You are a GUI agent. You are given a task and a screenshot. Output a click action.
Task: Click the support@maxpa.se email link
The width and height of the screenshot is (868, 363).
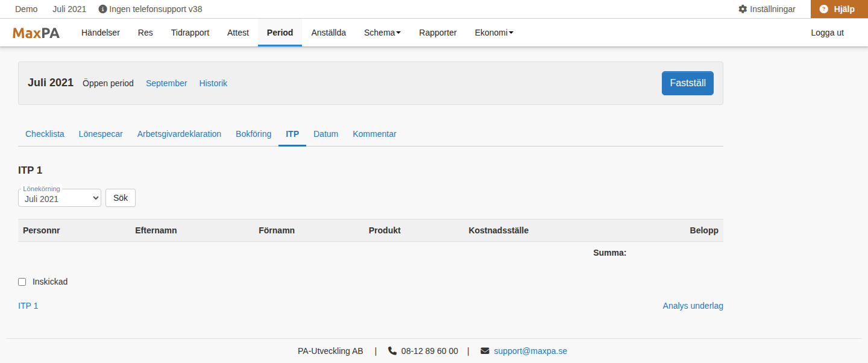530,351
